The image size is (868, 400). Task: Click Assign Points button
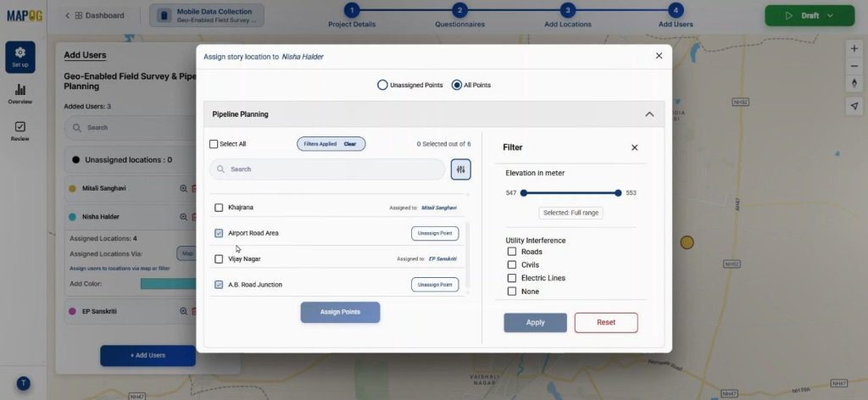pyautogui.click(x=340, y=312)
